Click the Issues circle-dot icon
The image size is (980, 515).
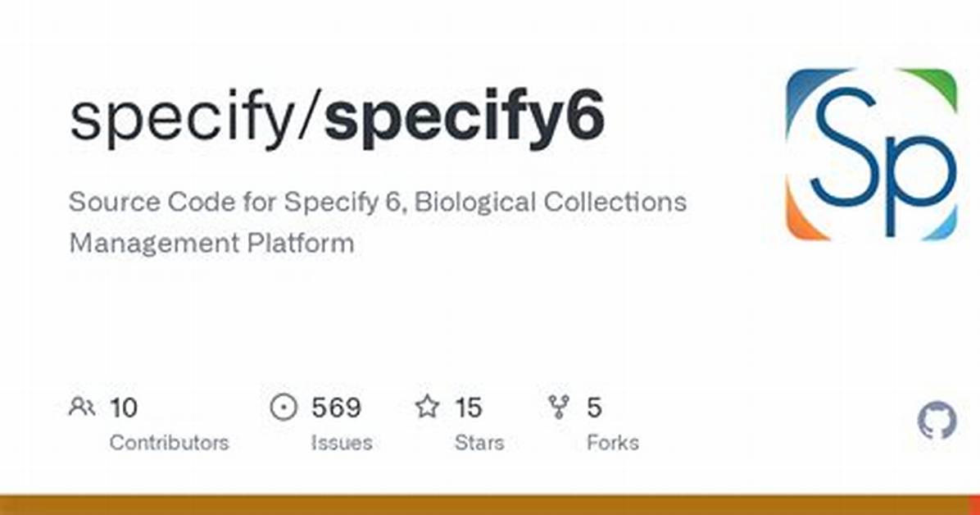pos(284,408)
